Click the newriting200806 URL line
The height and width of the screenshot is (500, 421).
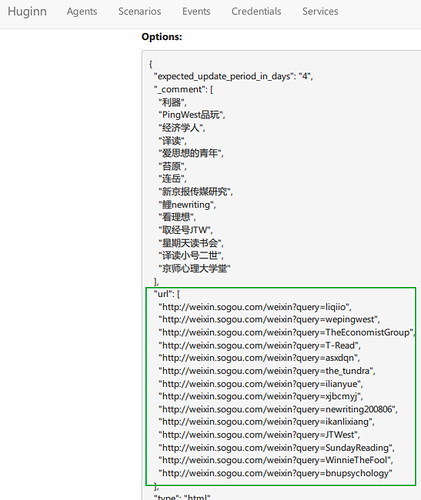click(x=278, y=409)
